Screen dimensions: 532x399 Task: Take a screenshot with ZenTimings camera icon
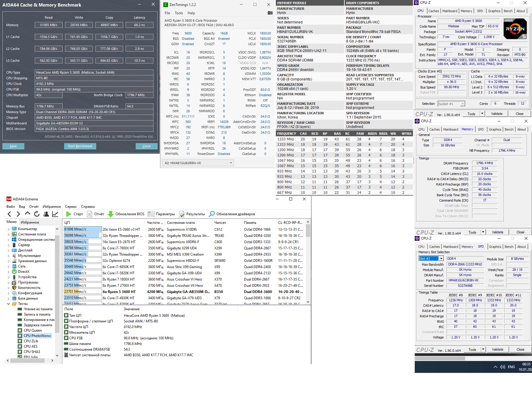click(x=270, y=13)
